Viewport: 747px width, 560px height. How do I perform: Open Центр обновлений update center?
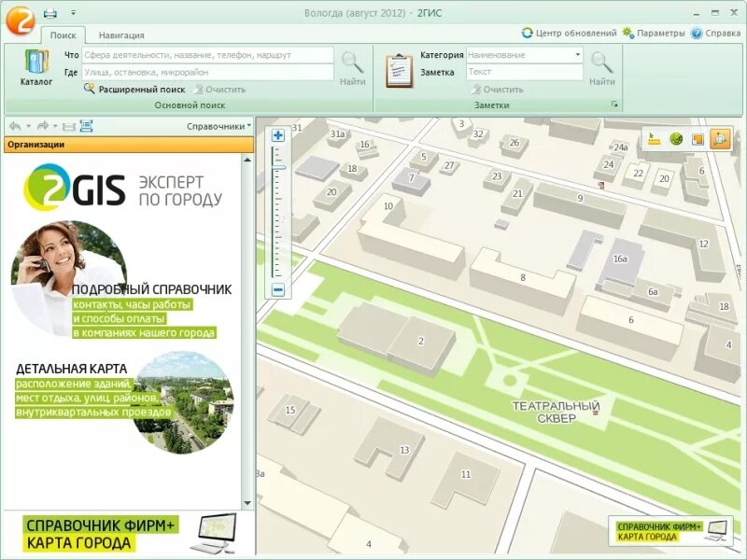569,33
